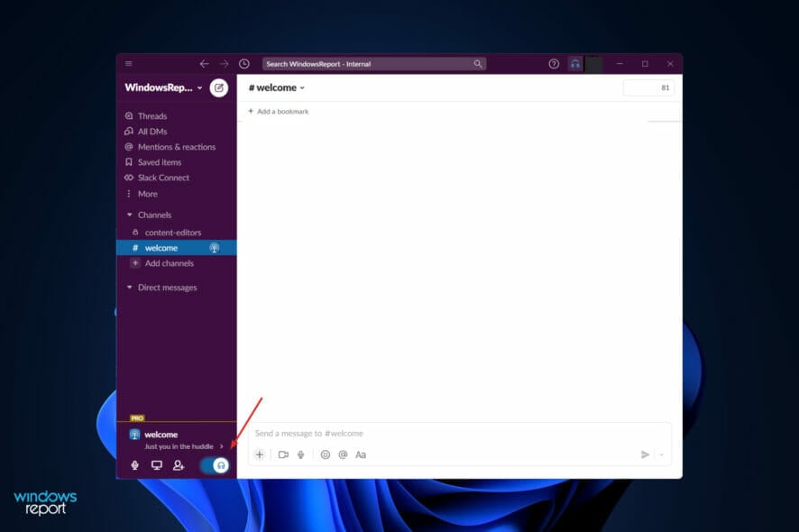Click the Send a message input field
The width and height of the screenshot is (799, 532).
coord(451,434)
